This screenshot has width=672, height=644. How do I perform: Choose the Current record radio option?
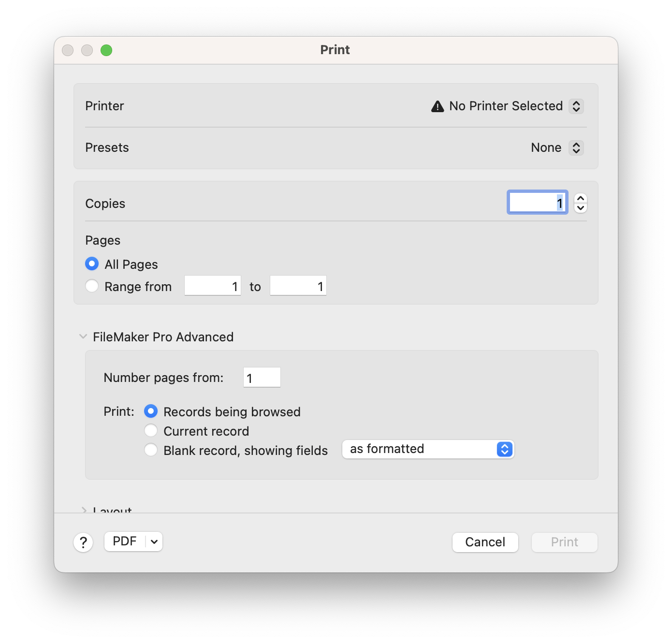151,430
